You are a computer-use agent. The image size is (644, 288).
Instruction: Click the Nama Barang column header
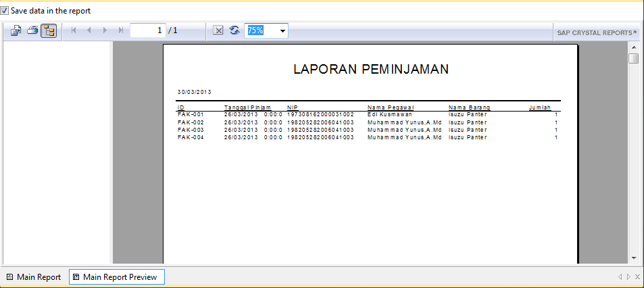pyautogui.click(x=469, y=107)
